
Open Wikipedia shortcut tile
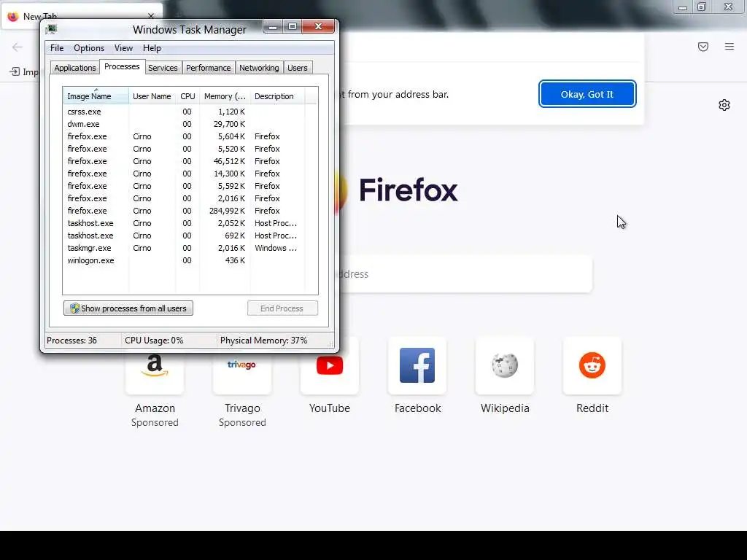(x=505, y=366)
